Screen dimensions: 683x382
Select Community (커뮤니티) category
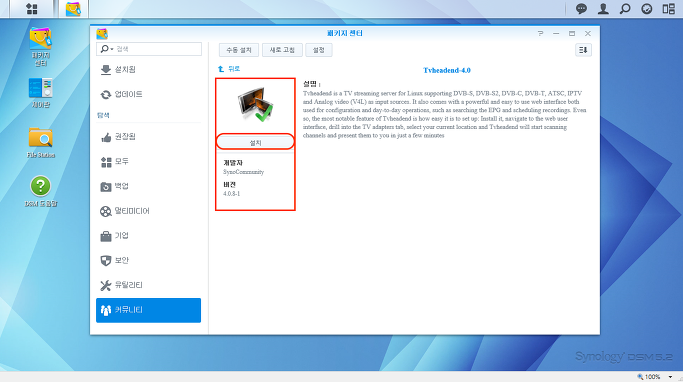pos(149,310)
